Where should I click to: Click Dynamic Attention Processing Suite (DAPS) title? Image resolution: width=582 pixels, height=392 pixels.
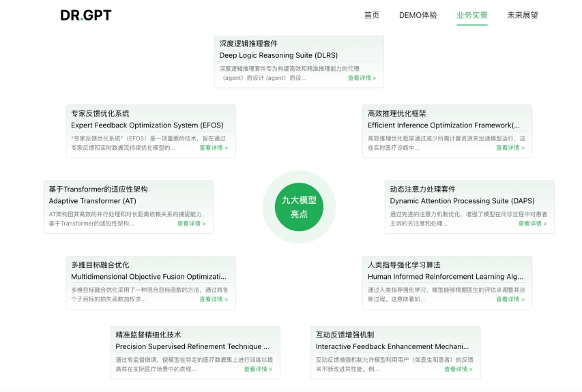coord(462,200)
